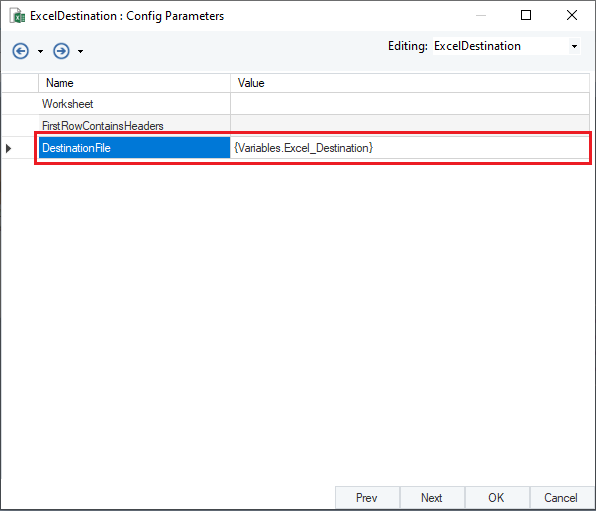Screen dimensions: 596x511
Task: Click the Worksheet value cell
Action: coord(410,104)
